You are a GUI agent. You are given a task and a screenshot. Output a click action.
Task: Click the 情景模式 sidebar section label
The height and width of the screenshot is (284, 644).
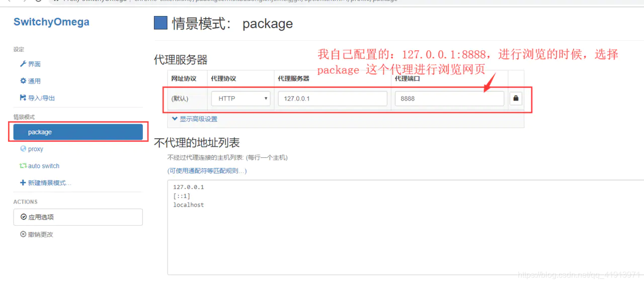pyautogui.click(x=24, y=117)
